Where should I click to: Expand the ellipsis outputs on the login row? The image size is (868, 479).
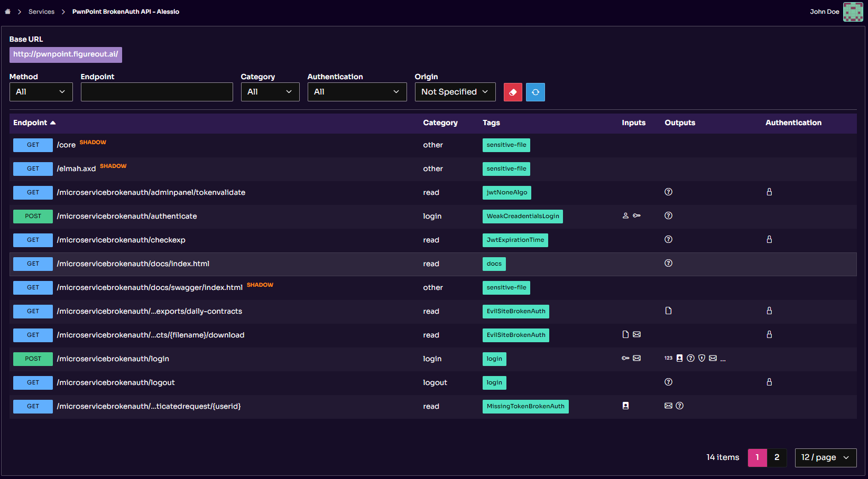723,359
